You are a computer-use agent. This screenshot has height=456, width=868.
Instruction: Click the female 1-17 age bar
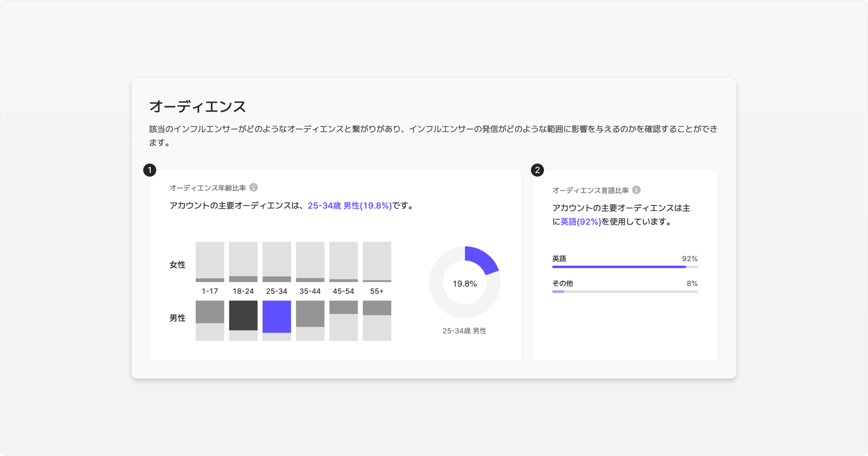(210, 280)
